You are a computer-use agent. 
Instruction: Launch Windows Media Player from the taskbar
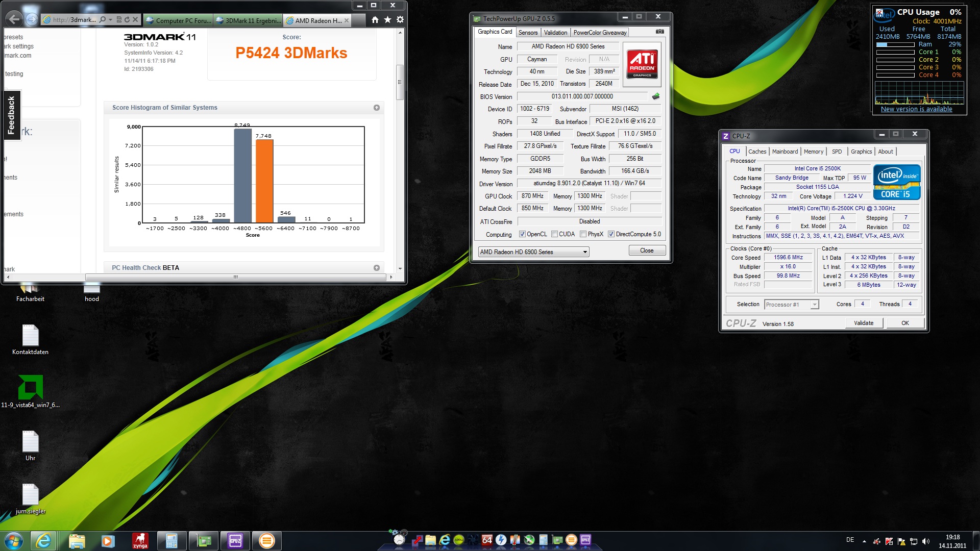pos(108,541)
